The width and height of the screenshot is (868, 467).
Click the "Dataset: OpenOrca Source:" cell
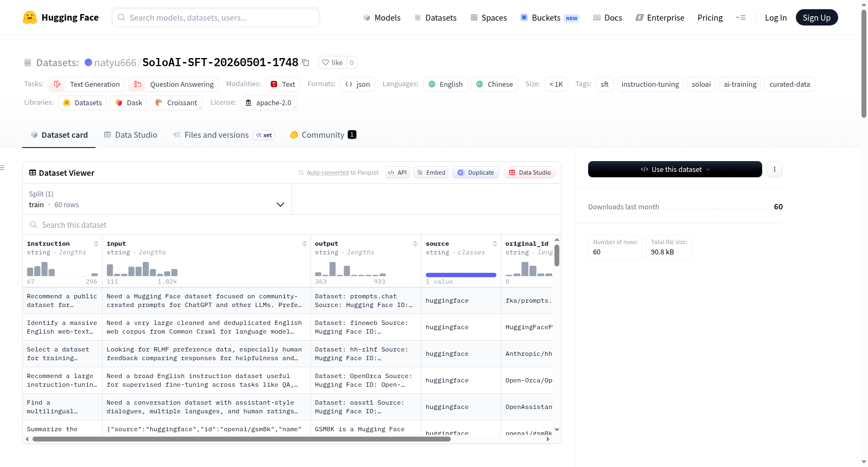pos(366,380)
